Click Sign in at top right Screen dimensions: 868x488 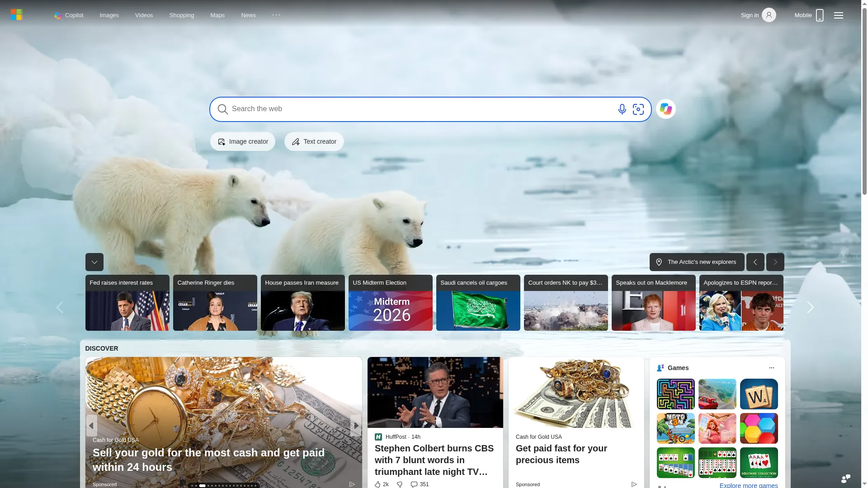758,15
